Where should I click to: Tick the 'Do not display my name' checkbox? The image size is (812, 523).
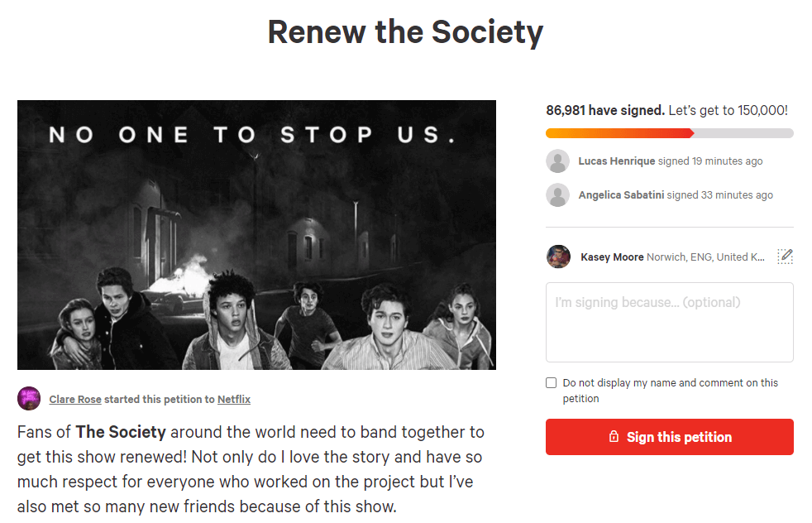(x=552, y=383)
